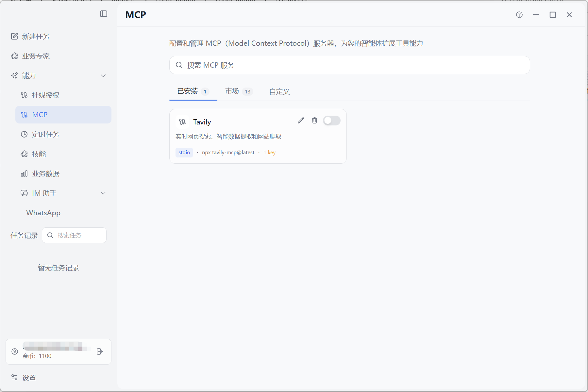The height and width of the screenshot is (392, 588).
Task: Click the search magnifier in MCP search box
Action: [x=179, y=65]
